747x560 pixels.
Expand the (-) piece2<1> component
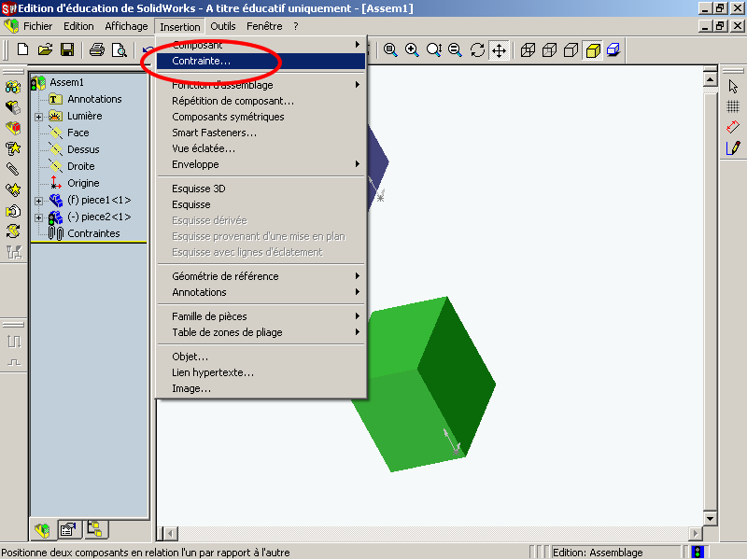[38, 217]
